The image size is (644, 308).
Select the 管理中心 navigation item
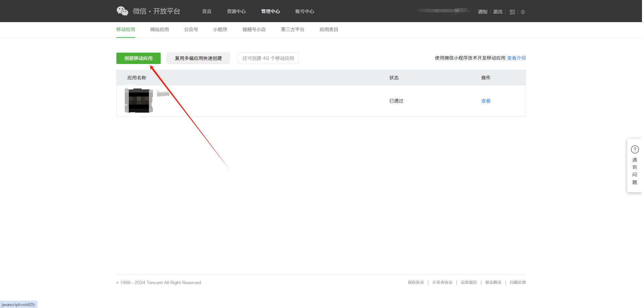(270, 11)
